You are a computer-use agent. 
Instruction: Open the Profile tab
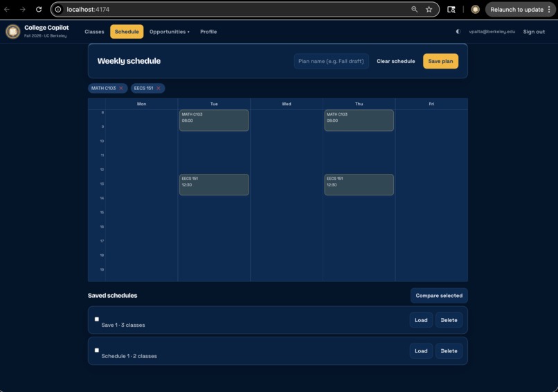pos(208,32)
